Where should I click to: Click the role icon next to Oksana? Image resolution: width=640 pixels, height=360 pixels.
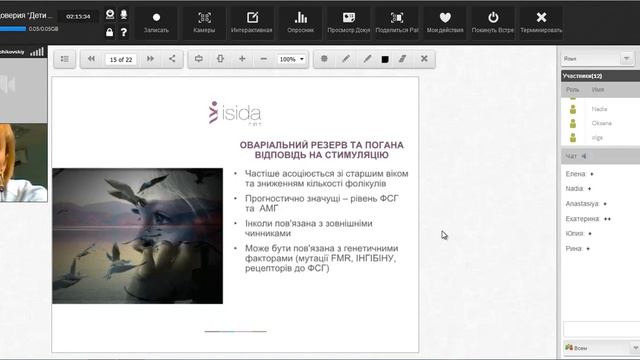pyautogui.click(x=573, y=123)
